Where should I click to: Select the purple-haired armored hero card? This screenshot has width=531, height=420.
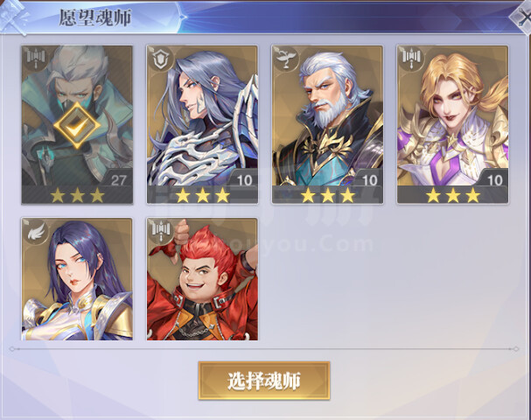[202, 124]
